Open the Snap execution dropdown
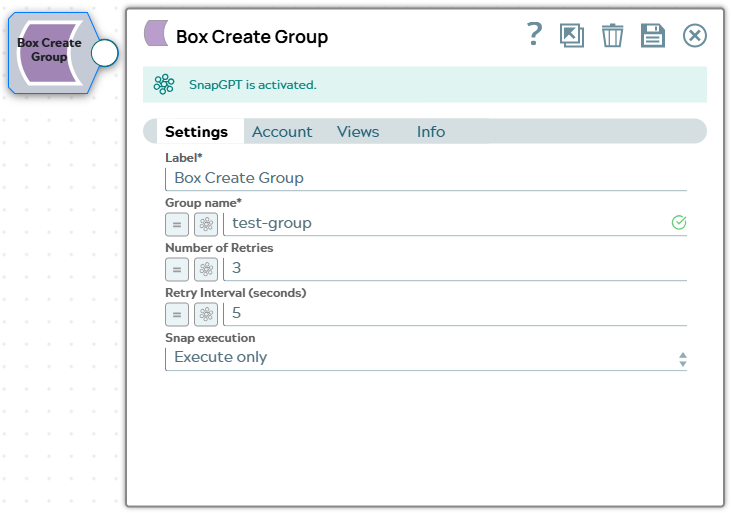Viewport: 732px width, 513px height. (x=426, y=358)
